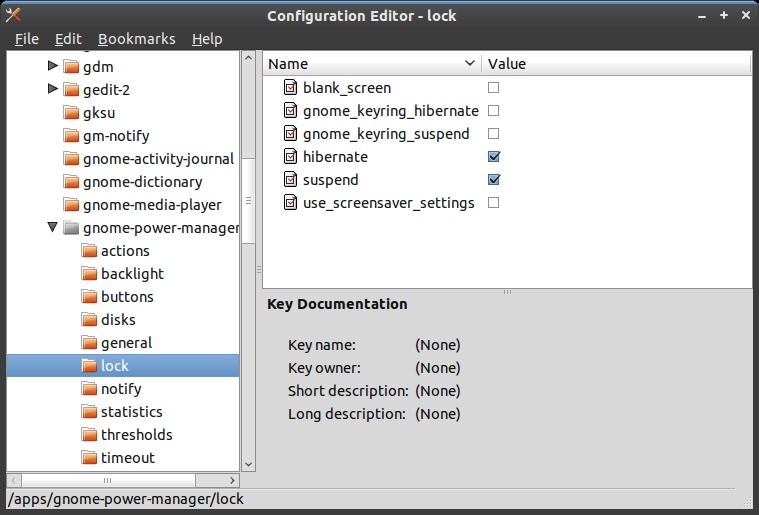Click the tree pane vertical scrollbar thumb
Image resolution: width=759 pixels, height=515 pixels.
(x=248, y=200)
